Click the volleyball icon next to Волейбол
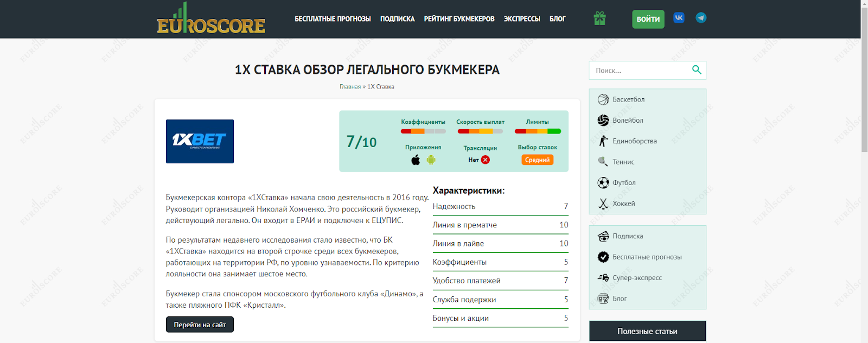The image size is (868, 343). [x=603, y=120]
